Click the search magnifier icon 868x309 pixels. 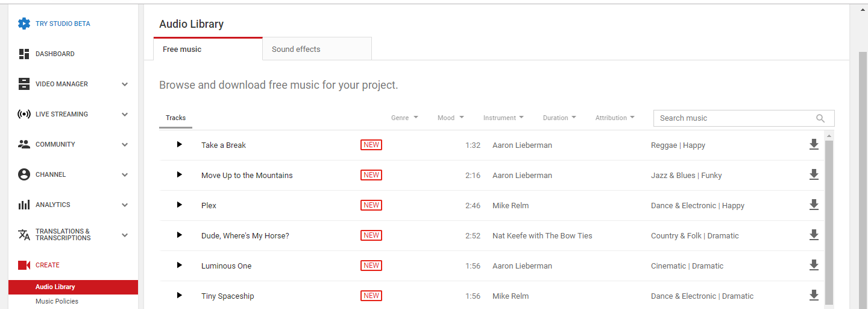pyautogui.click(x=820, y=118)
